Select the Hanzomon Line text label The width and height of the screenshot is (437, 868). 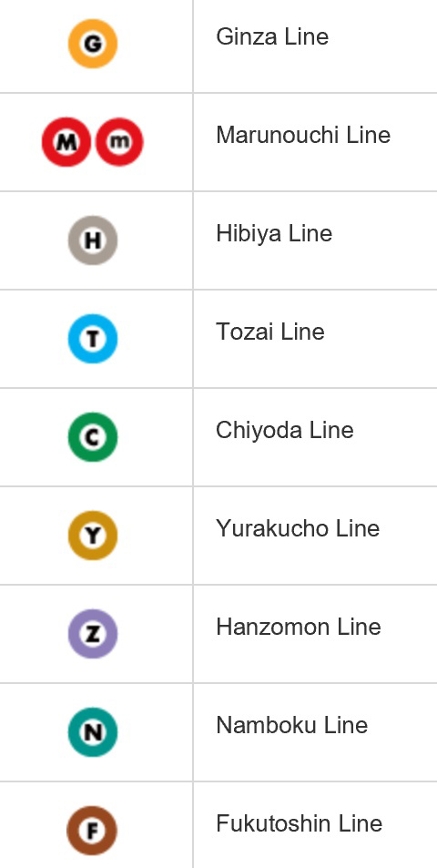pyautogui.click(x=298, y=627)
